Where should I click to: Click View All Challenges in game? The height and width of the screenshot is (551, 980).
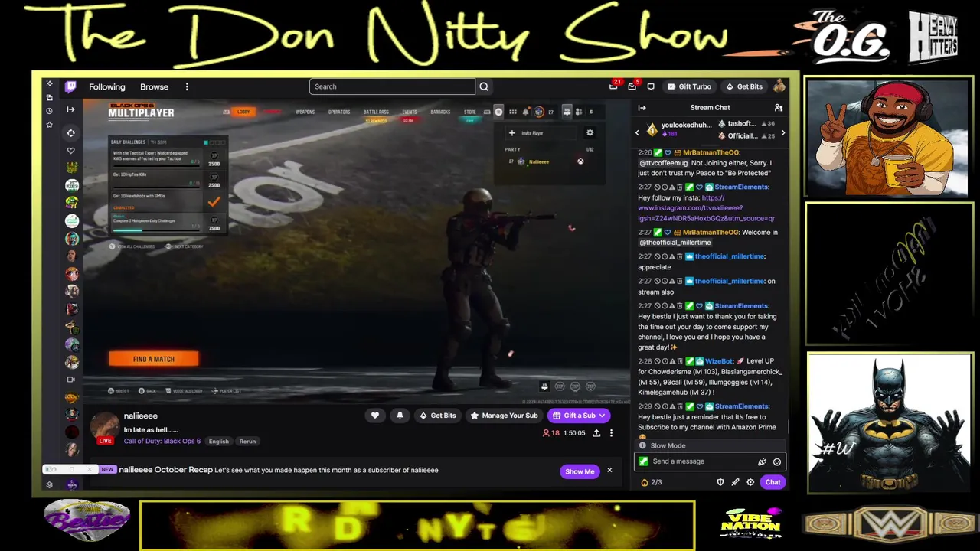point(132,246)
